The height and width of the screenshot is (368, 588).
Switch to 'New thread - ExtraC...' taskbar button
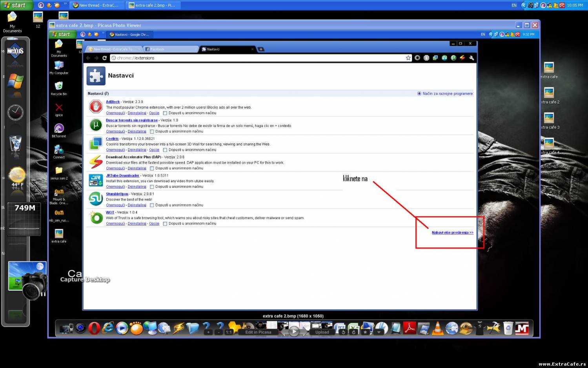coord(96,5)
